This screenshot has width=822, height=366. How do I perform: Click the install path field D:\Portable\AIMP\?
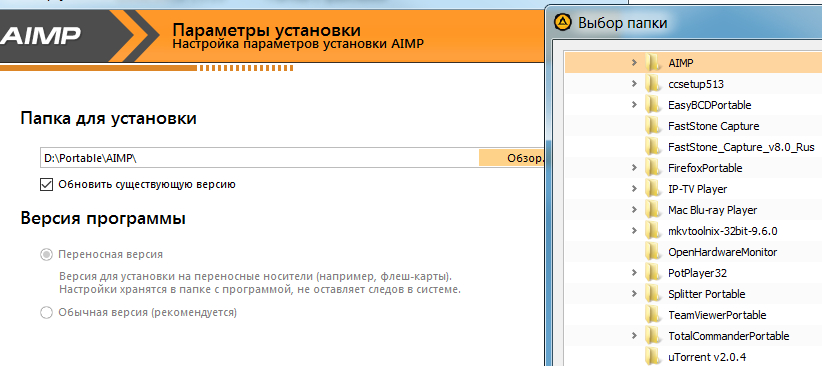(x=259, y=158)
